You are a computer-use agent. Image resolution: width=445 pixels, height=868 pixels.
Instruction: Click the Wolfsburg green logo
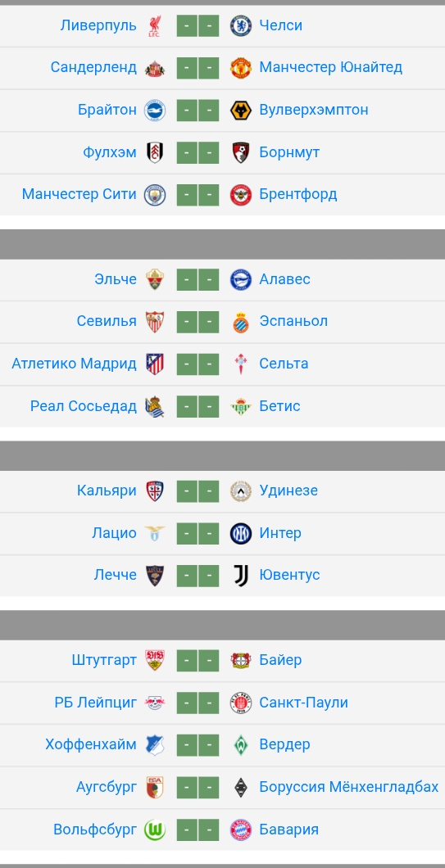tap(155, 830)
